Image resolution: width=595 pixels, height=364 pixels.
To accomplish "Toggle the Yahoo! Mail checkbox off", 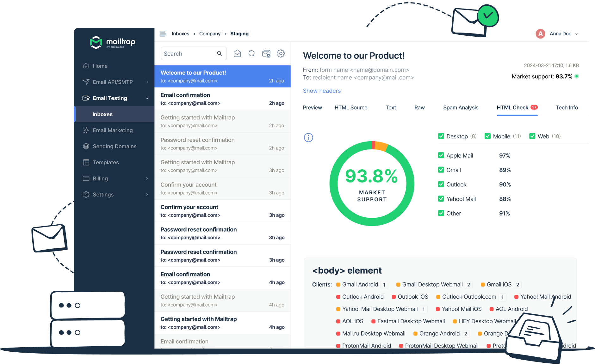I will [441, 199].
